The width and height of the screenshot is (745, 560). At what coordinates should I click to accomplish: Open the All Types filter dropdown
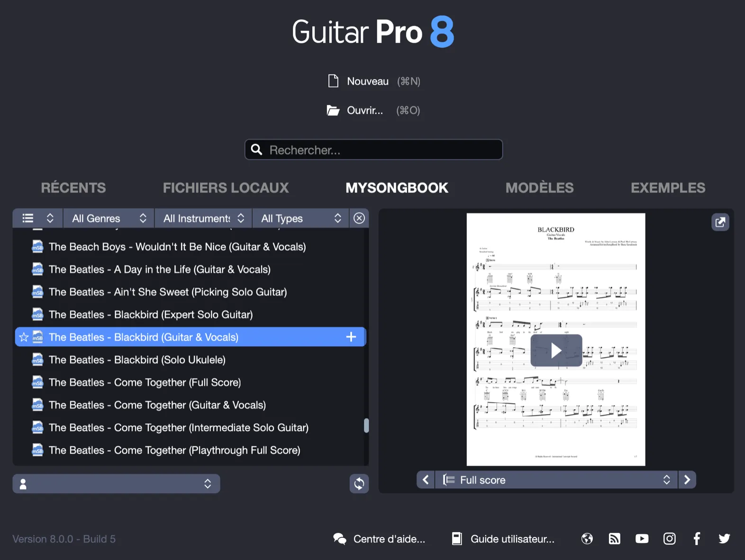coord(300,218)
